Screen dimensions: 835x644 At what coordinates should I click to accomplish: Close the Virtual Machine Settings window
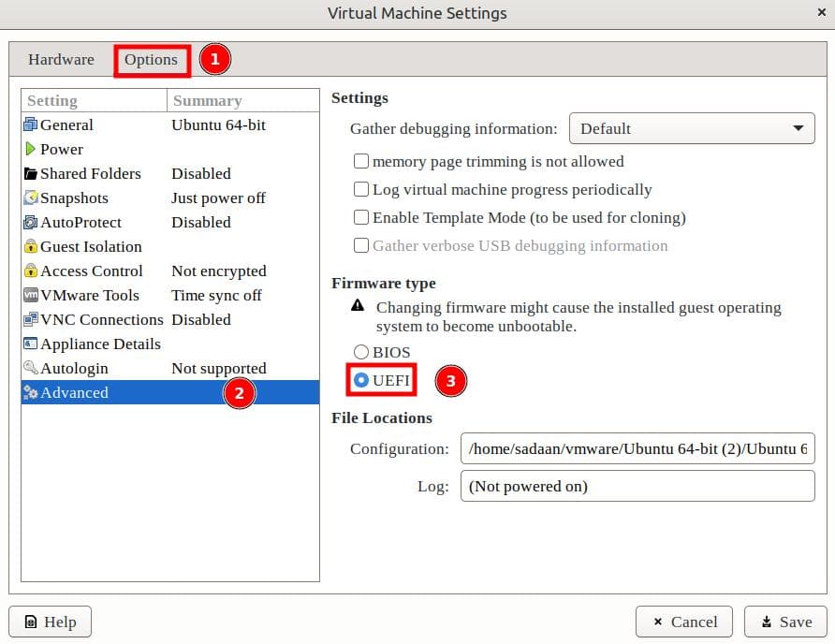click(x=822, y=12)
